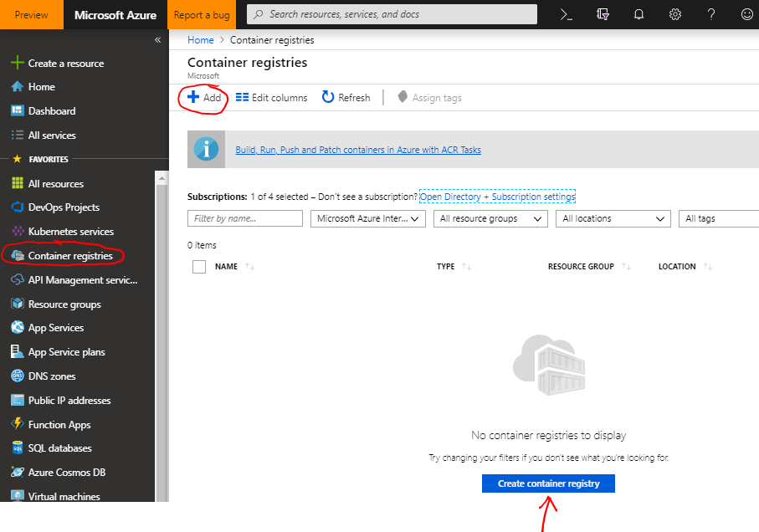
Task: Toggle the select-all checkbox in table header
Action: pos(199,267)
